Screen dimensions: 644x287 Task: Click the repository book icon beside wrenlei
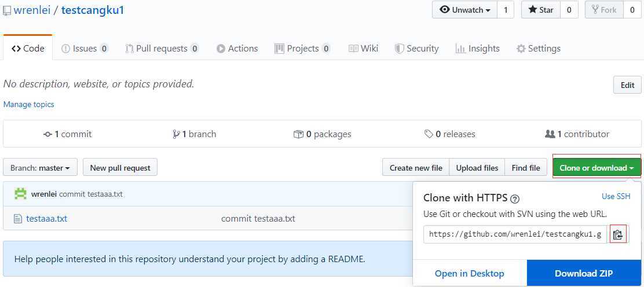7,10
